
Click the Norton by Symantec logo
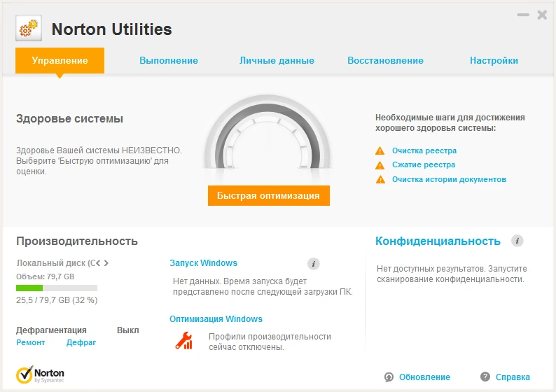click(40, 374)
